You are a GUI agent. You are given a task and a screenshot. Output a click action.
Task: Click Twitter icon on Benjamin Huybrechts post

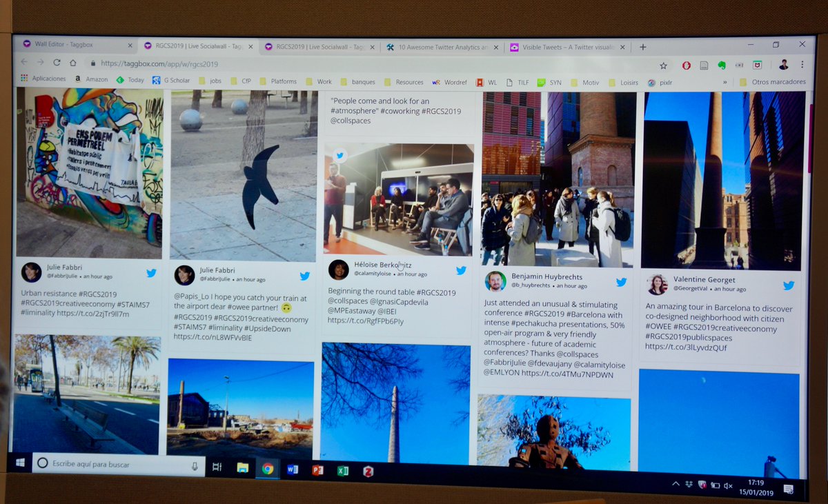[x=621, y=282]
